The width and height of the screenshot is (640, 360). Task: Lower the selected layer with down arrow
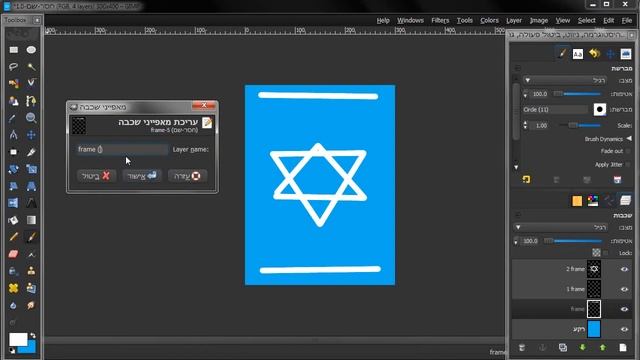pyautogui.click(x=582, y=348)
